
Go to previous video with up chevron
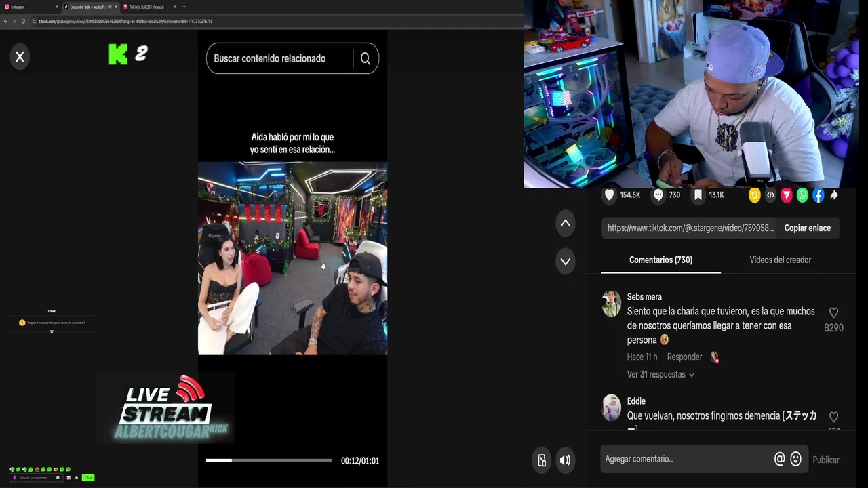[x=565, y=224]
